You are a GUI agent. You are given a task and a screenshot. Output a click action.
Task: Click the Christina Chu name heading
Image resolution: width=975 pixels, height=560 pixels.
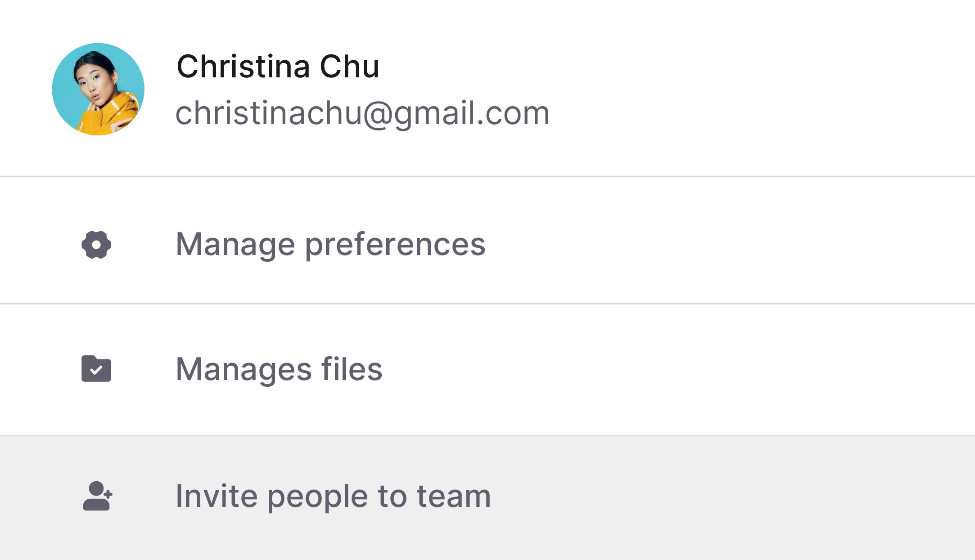(278, 67)
